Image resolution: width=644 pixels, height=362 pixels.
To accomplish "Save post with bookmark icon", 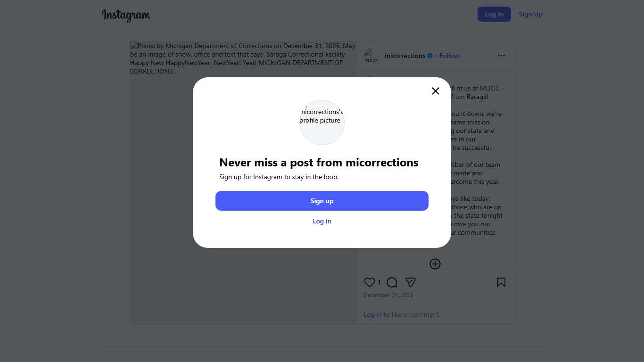I will pyautogui.click(x=501, y=282).
